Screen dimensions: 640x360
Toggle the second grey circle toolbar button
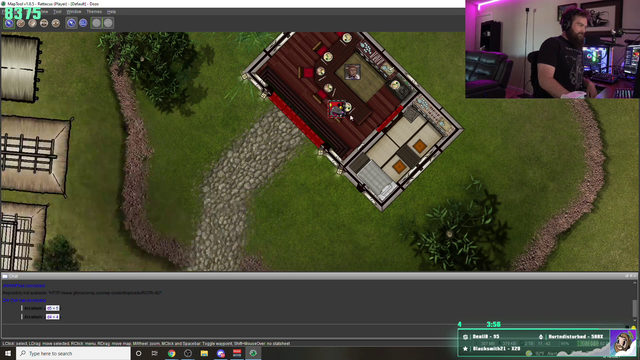108,23
